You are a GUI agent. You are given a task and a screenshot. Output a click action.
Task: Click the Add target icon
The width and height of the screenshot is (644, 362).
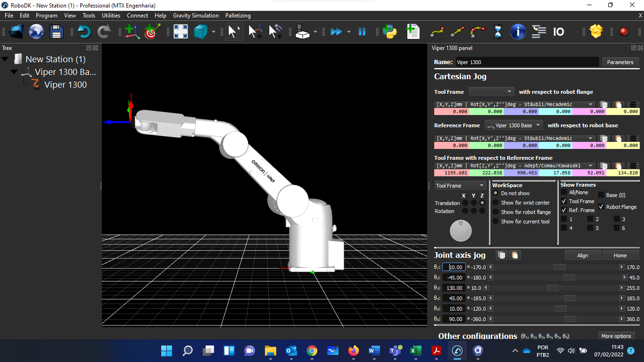click(x=151, y=32)
